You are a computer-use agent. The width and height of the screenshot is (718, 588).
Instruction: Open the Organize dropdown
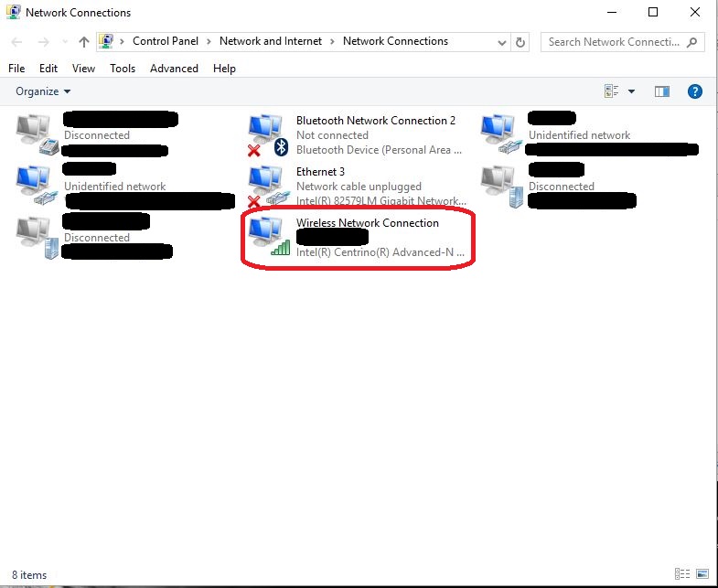(x=43, y=91)
